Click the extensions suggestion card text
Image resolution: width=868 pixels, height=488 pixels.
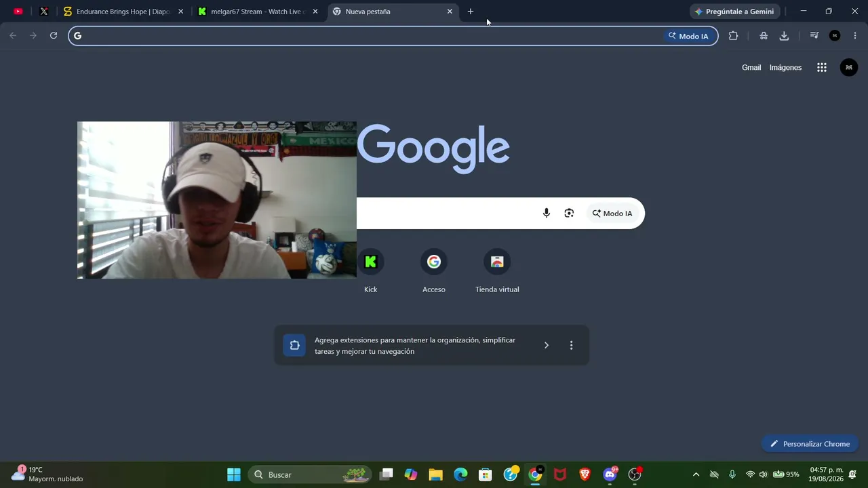click(x=415, y=346)
